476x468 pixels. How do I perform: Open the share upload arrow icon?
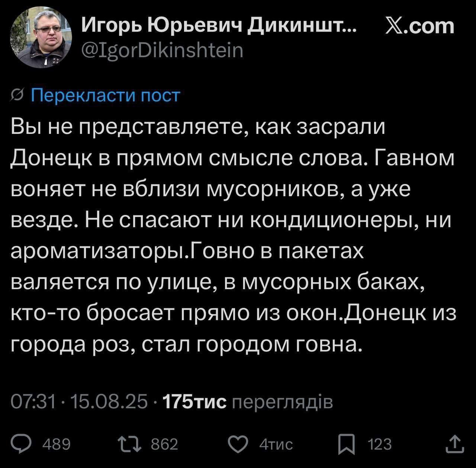tap(455, 444)
